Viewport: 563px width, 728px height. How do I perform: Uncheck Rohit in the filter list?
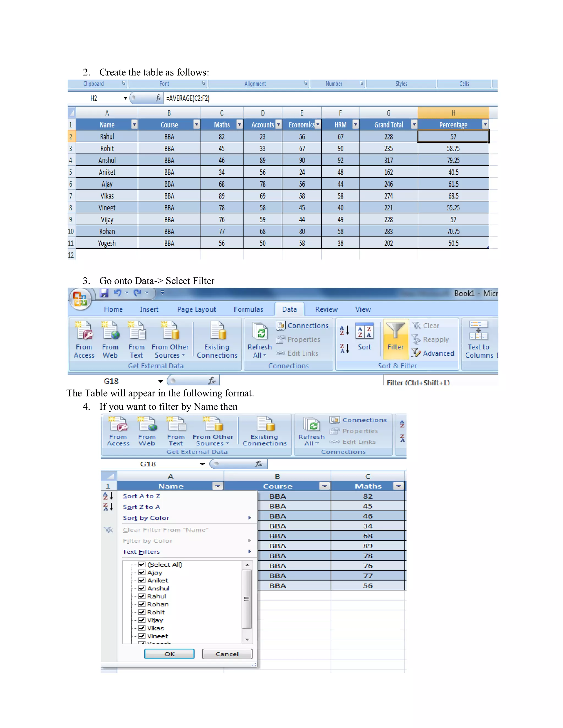(x=142, y=612)
